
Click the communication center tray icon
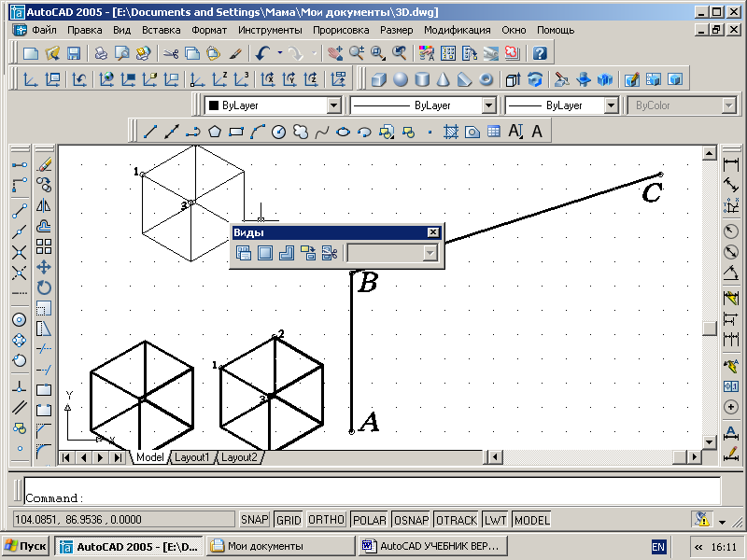[702, 520]
